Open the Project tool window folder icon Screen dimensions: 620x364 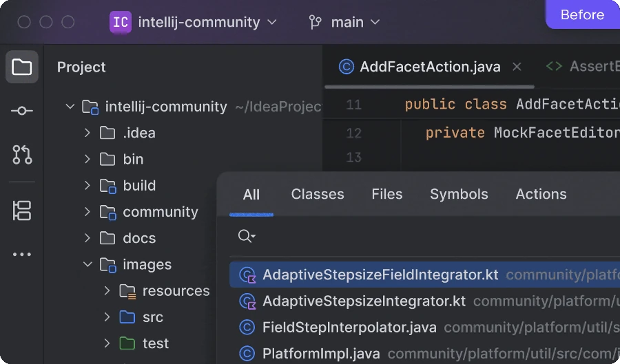tap(22, 67)
